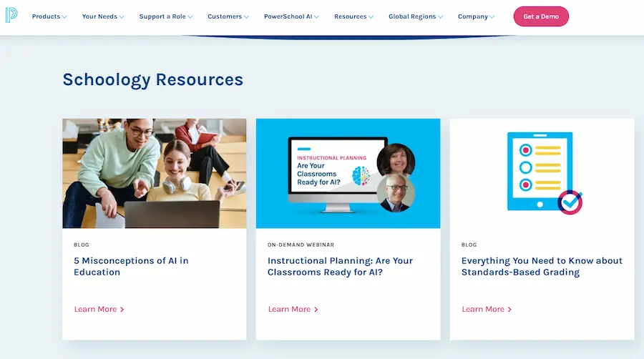Open 5 Misconceptions of AI in Education
Image resolution: width=644 pixels, height=359 pixels.
(131, 266)
